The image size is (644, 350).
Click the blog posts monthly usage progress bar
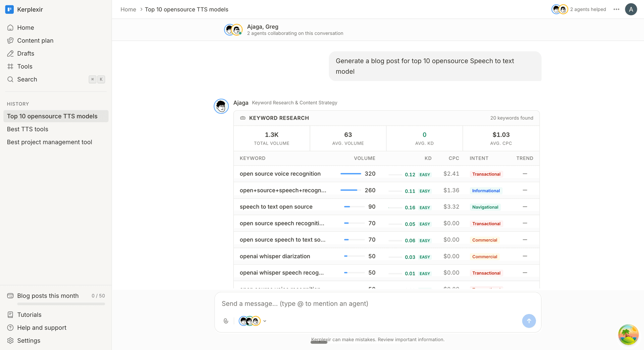point(61,304)
